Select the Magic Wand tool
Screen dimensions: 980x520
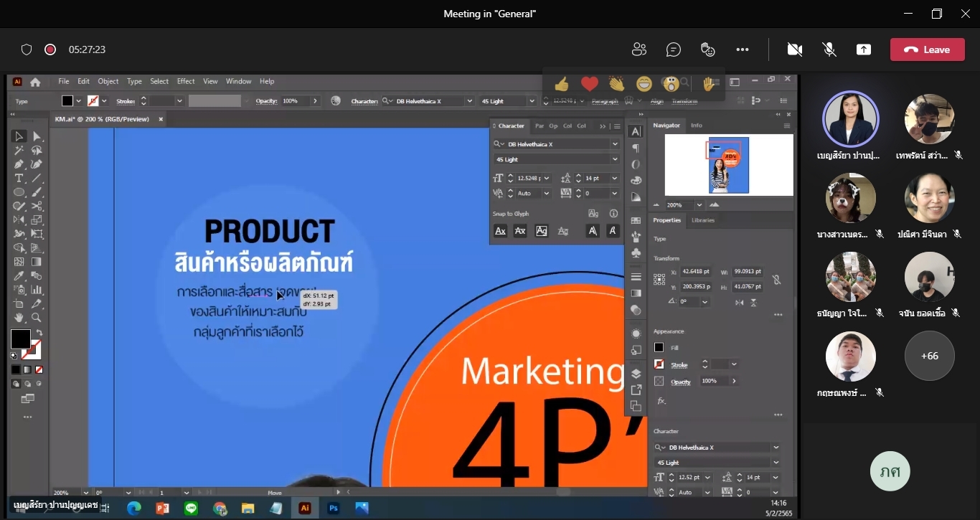coord(19,151)
